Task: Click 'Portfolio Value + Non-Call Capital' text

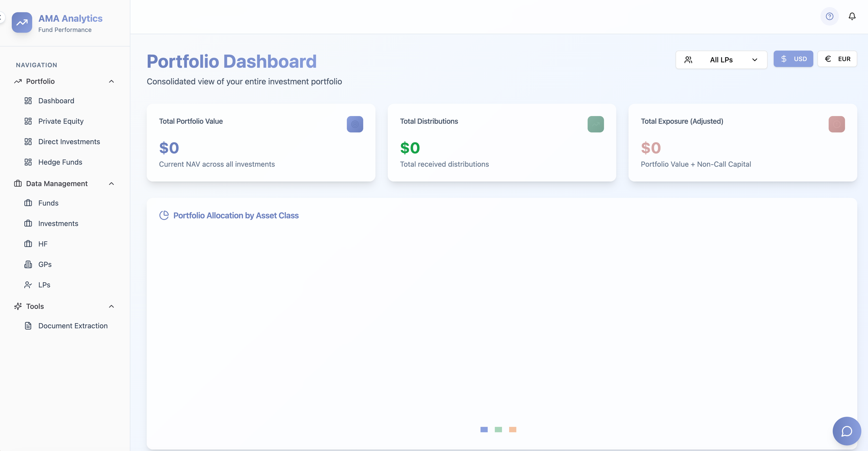Action: [696, 164]
